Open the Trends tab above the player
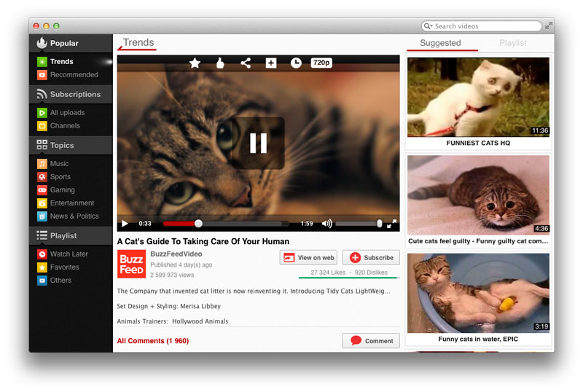 [x=138, y=43]
